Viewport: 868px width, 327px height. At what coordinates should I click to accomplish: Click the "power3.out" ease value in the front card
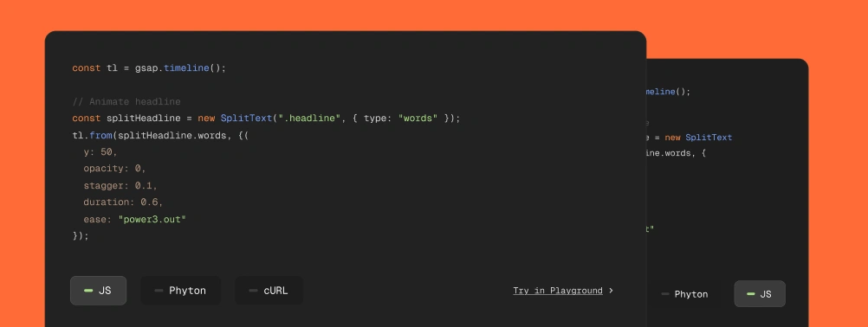pos(152,219)
